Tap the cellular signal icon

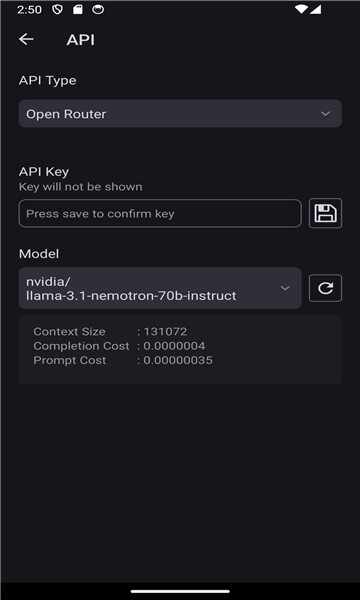coord(315,9)
